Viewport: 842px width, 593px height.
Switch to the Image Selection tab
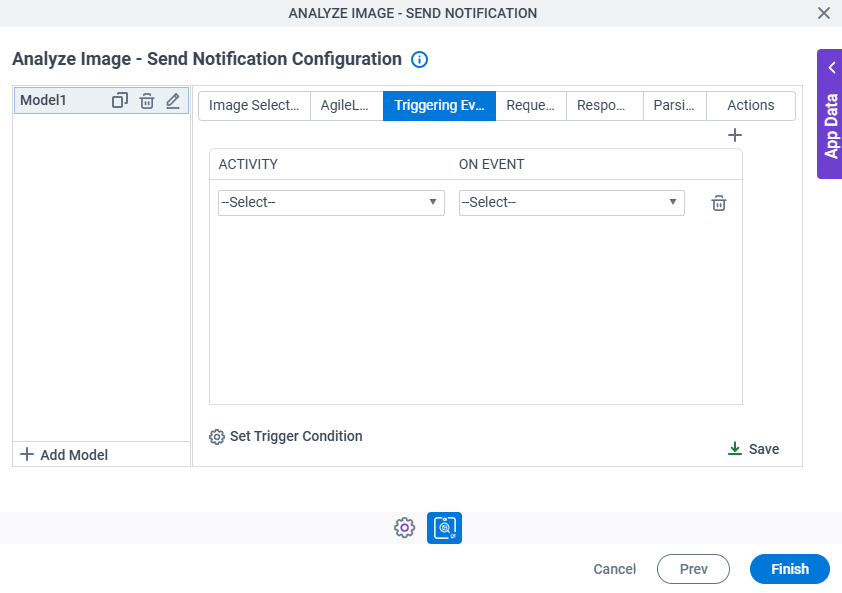[x=254, y=105]
